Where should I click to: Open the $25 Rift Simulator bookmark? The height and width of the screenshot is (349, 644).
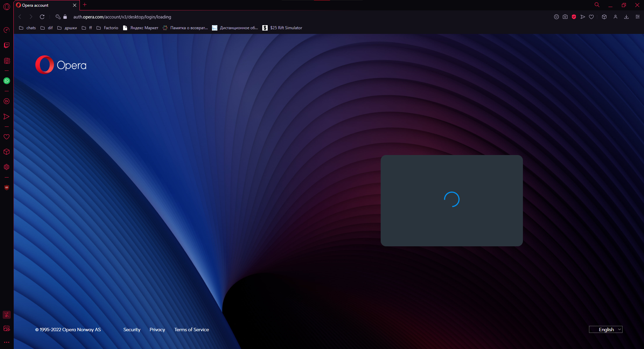282,28
